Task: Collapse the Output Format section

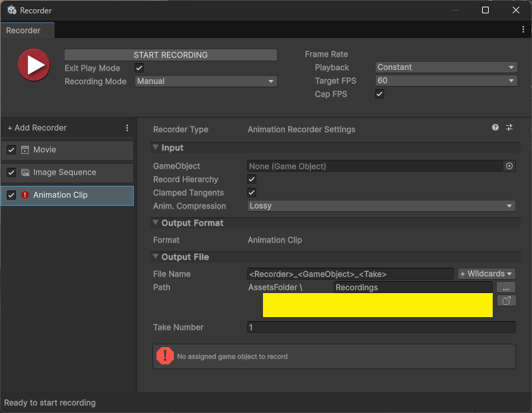Action: point(156,223)
